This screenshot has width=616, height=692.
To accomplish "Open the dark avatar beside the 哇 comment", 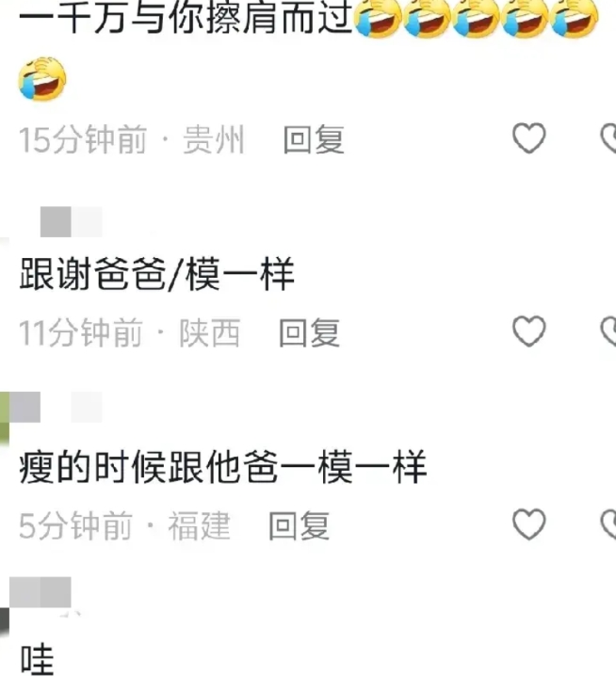I will coord(5,622).
